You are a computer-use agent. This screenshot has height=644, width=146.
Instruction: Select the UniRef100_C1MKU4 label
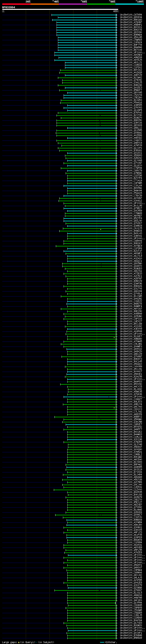(131, 65)
